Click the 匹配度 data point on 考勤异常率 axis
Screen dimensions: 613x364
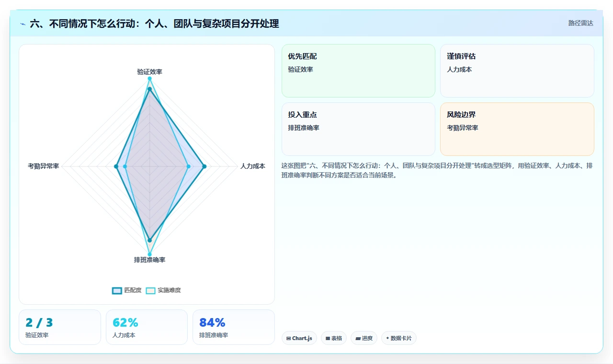[116, 166]
